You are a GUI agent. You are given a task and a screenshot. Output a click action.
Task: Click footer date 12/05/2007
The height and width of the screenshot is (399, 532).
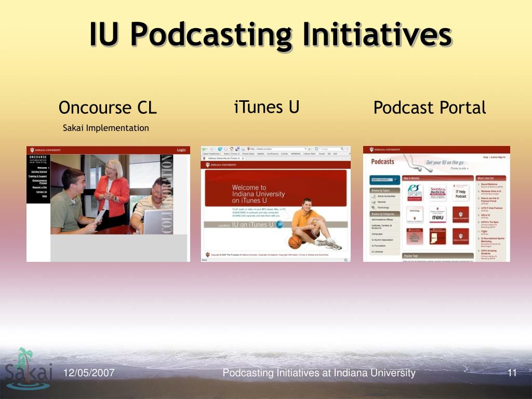89,373
